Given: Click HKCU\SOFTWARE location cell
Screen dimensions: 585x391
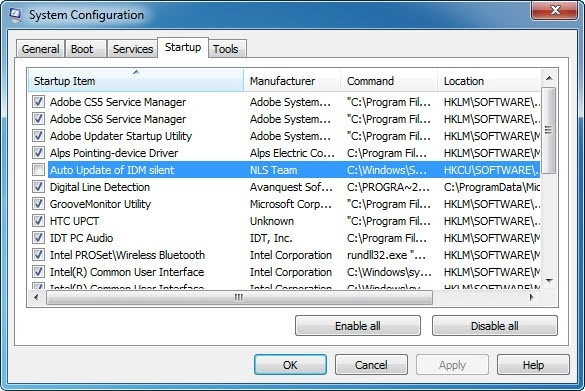Looking at the screenshot, I should (x=492, y=170).
